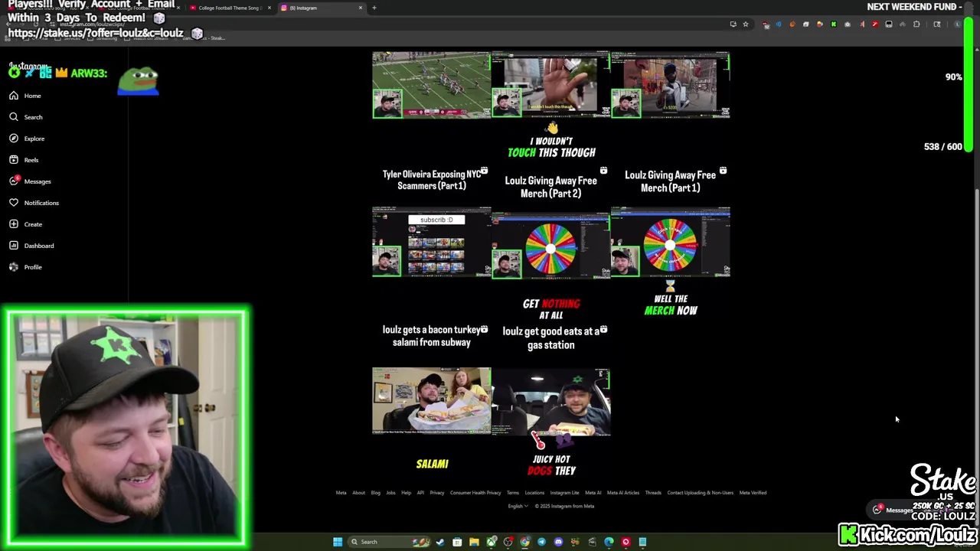Screen dimensions: 980x551
Task: Open a new browser tab
Action: point(374,8)
